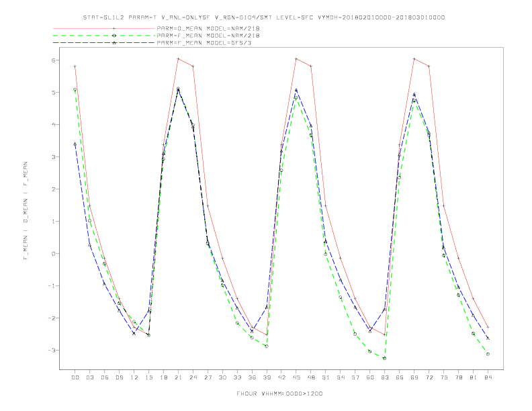Click x-axis tick label 84
This screenshot has height=411, width=532.
pyautogui.click(x=488, y=377)
